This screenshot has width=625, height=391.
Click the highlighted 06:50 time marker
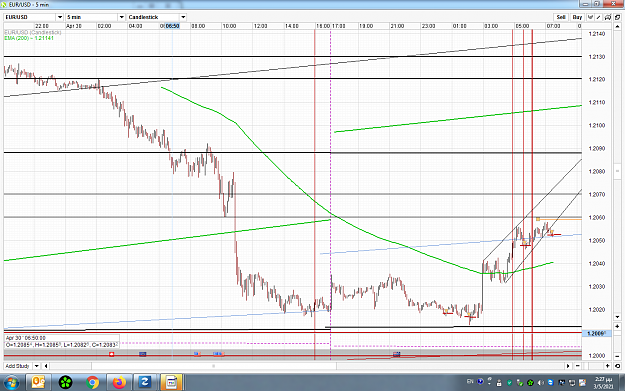(x=172, y=26)
